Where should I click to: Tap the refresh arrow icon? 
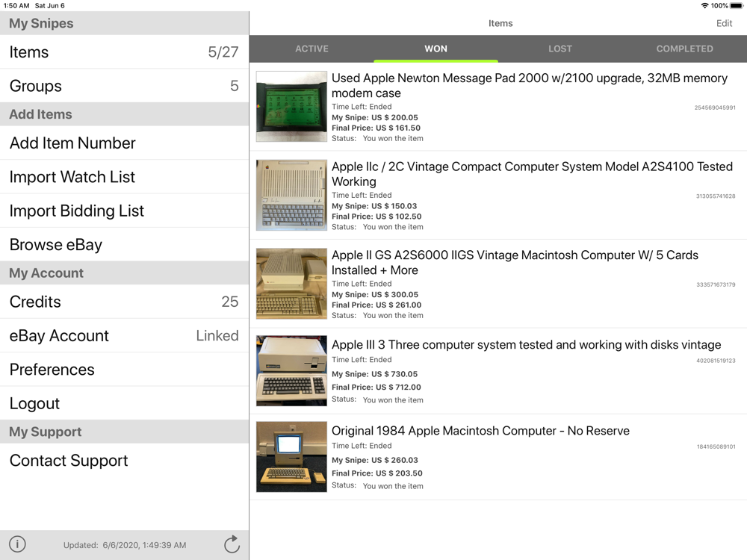coord(232,544)
